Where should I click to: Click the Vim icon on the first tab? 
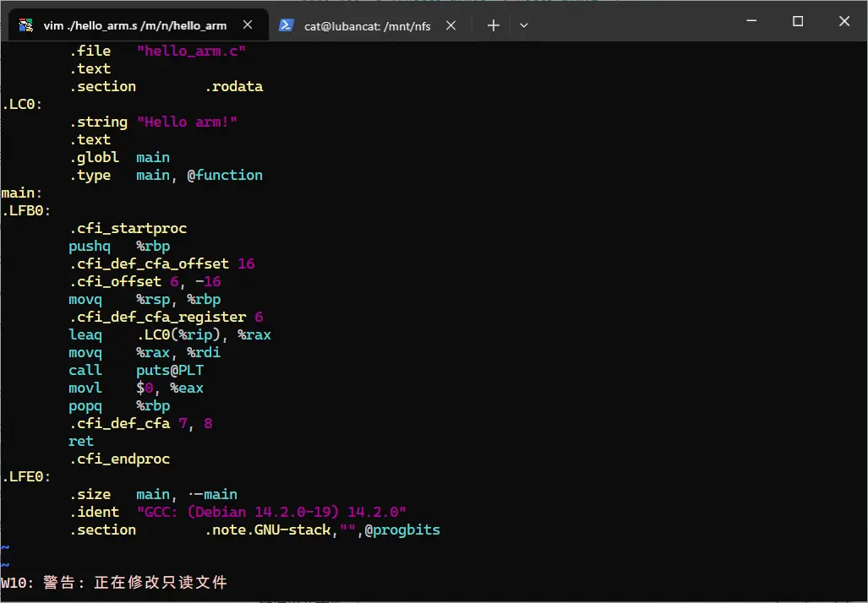[x=25, y=24]
